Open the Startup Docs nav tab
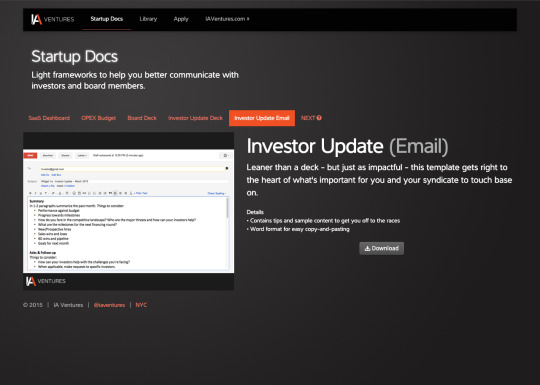The width and height of the screenshot is (540, 385). 107,19
